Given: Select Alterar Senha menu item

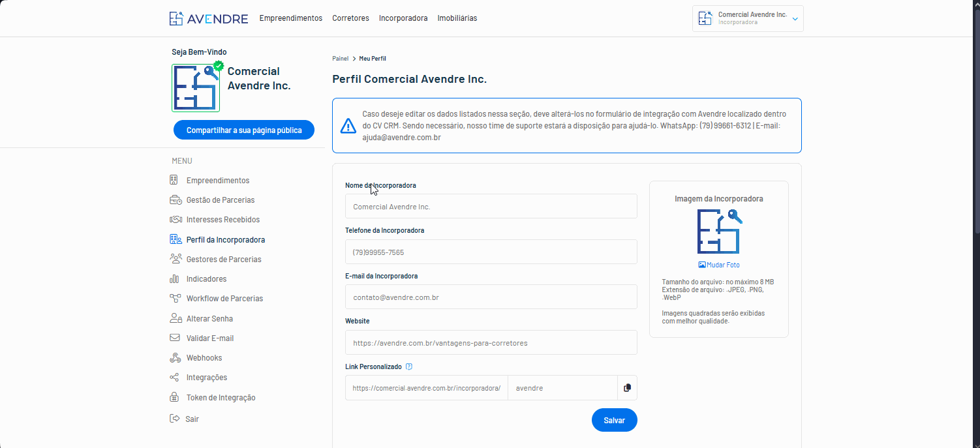Looking at the screenshot, I should pos(210,318).
